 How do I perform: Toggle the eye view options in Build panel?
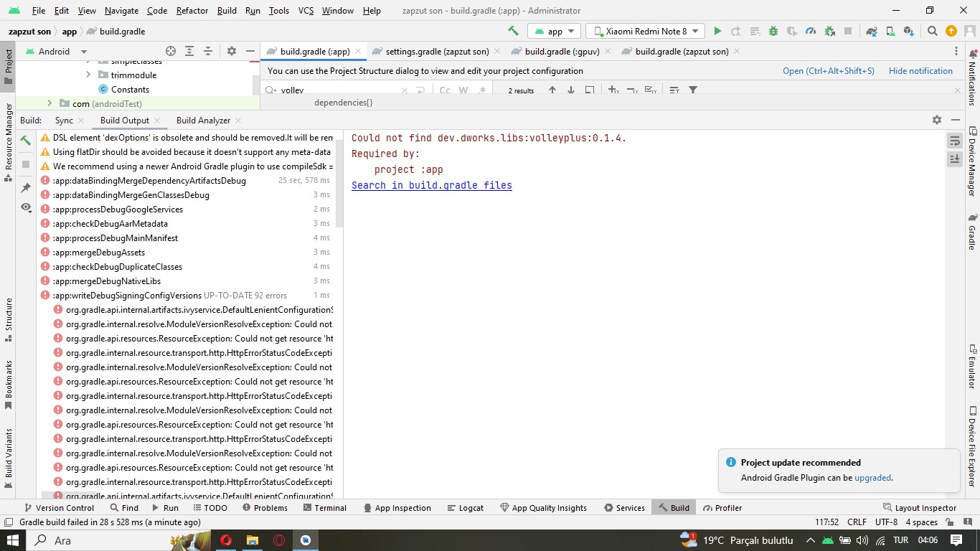click(x=26, y=207)
